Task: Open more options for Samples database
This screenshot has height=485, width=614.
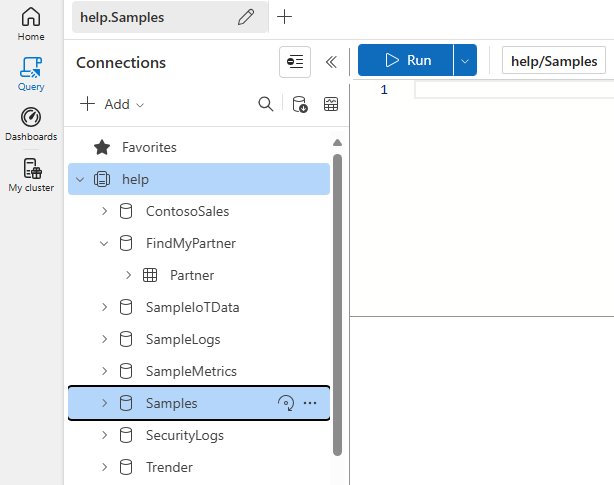Action: (x=309, y=403)
